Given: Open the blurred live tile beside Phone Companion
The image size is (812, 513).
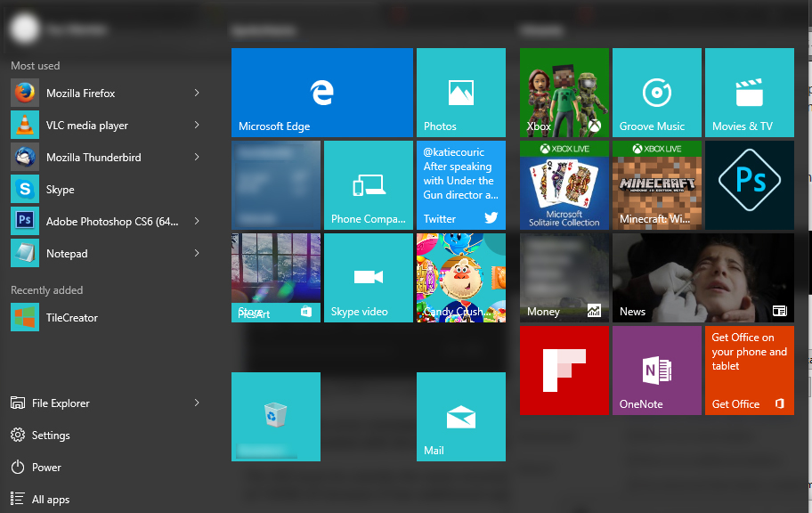Looking at the screenshot, I should (x=276, y=185).
